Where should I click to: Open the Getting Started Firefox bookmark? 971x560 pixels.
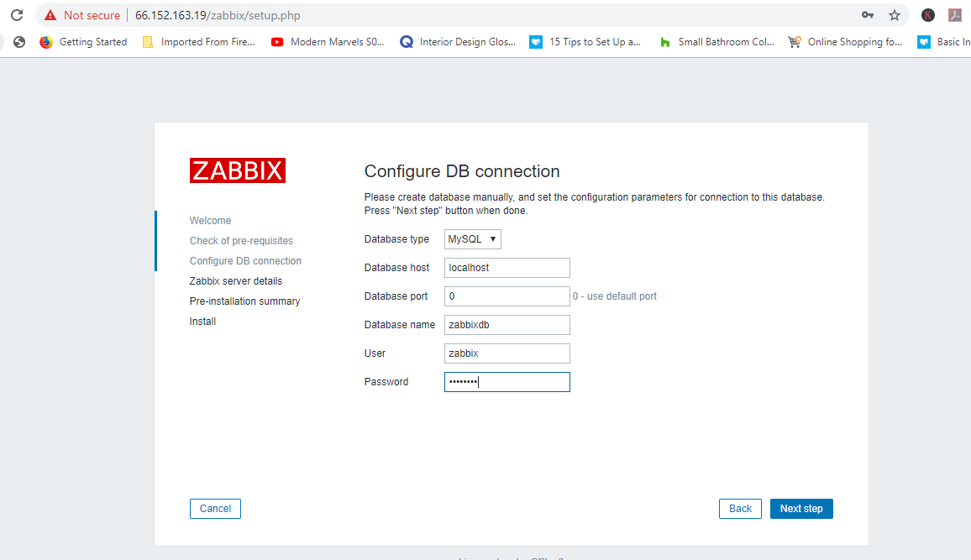coord(84,42)
